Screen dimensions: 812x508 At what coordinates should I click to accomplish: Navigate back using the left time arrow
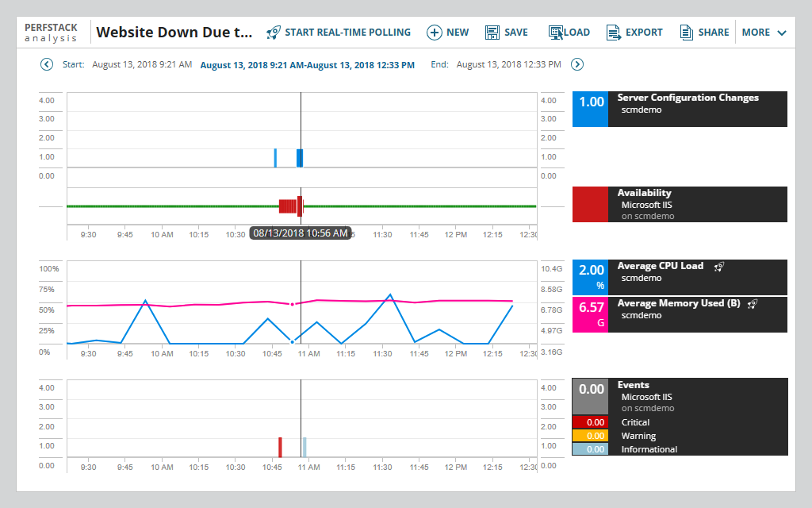click(x=46, y=64)
